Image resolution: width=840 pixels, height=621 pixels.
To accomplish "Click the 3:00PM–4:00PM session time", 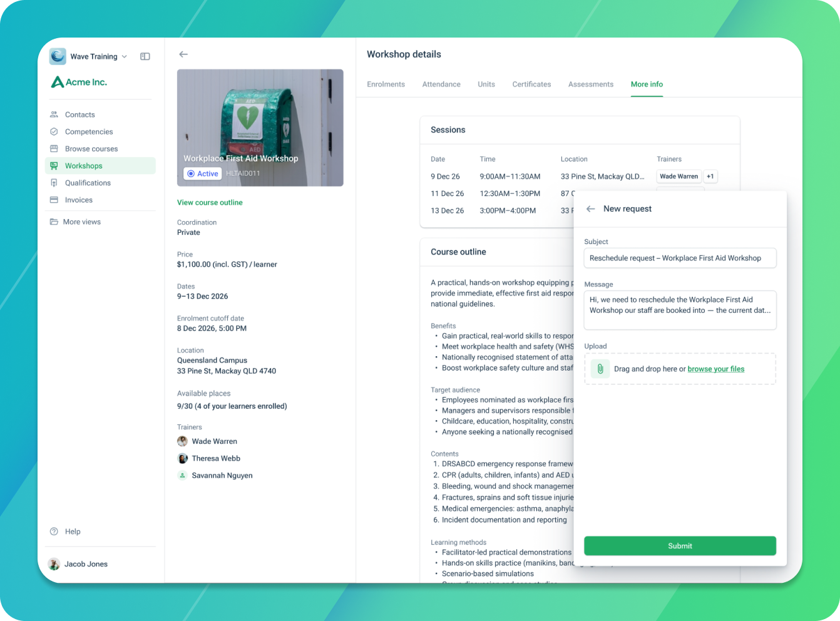I will pyautogui.click(x=508, y=211).
